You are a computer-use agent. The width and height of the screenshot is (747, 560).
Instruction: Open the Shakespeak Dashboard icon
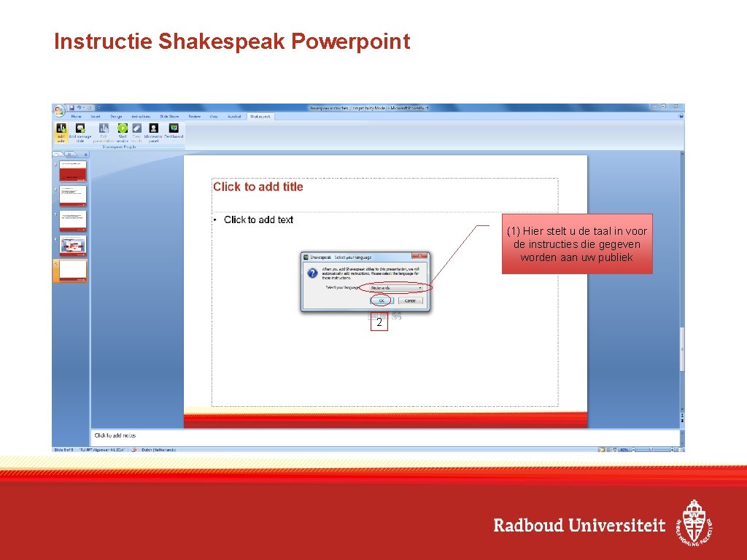tap(174, 128)
